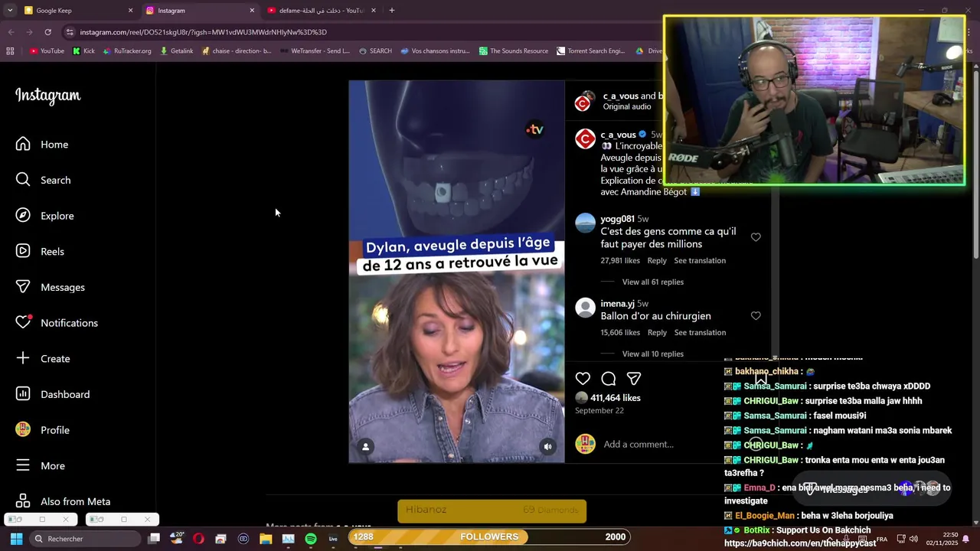Open yogg081's profile avatar
The height and width of the screenshot is (551, 980).
click(x=585, y=223)
